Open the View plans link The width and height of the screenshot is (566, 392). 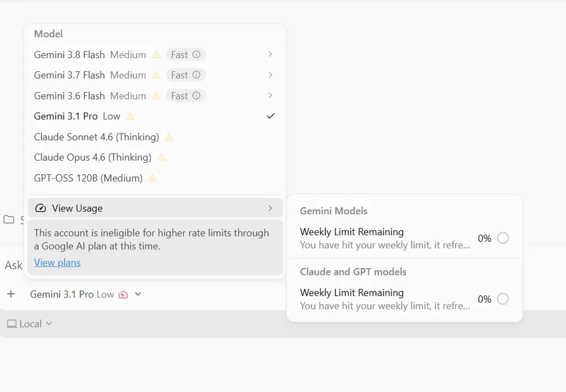pyautogui.click(x=57, y=262)
